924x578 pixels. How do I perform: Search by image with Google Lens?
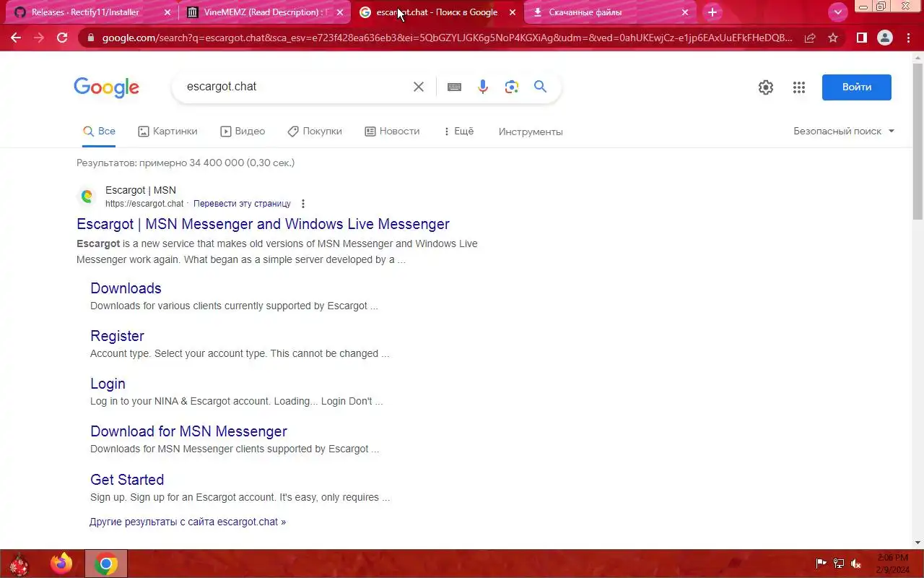(x=512, y=87)
